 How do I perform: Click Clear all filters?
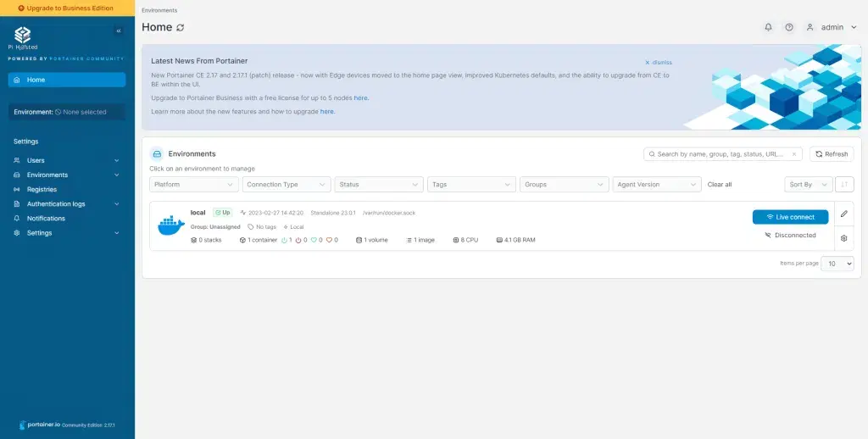coord(720,185)
